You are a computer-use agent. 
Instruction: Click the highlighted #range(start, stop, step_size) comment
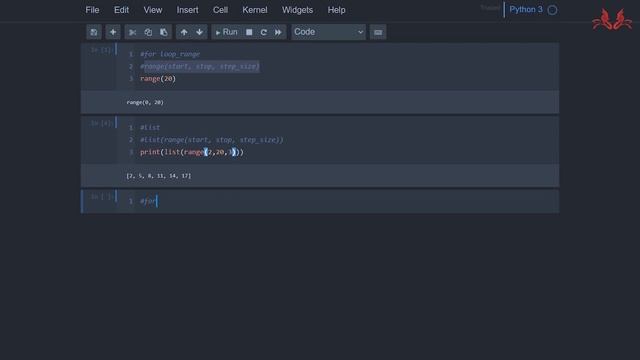click(200, 66)
